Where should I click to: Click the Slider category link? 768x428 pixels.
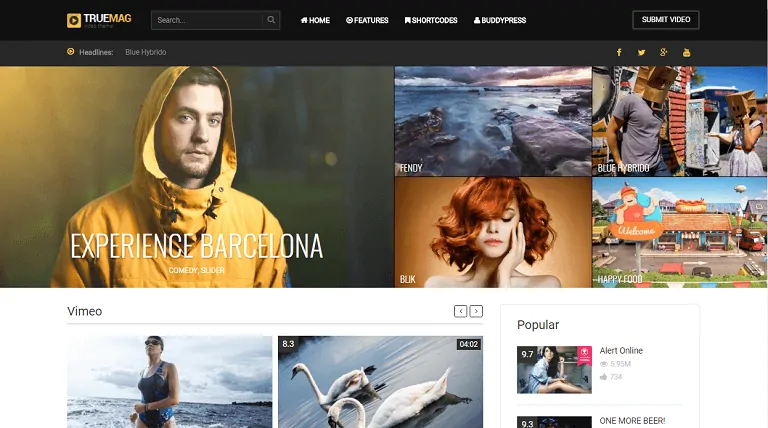click(213, 270)
